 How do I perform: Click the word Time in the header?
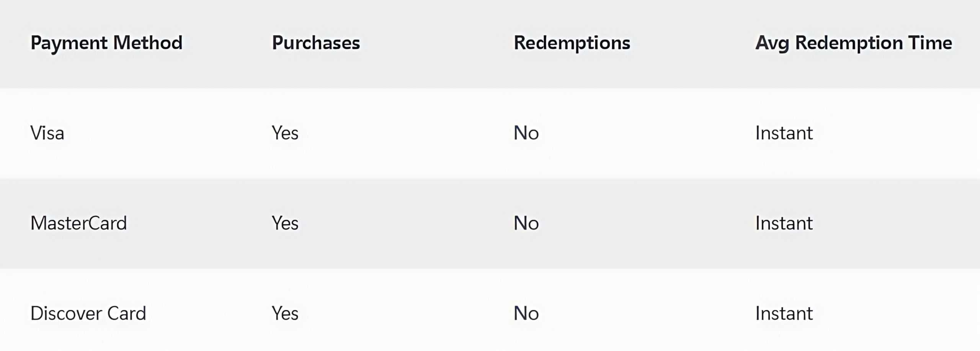930,43
